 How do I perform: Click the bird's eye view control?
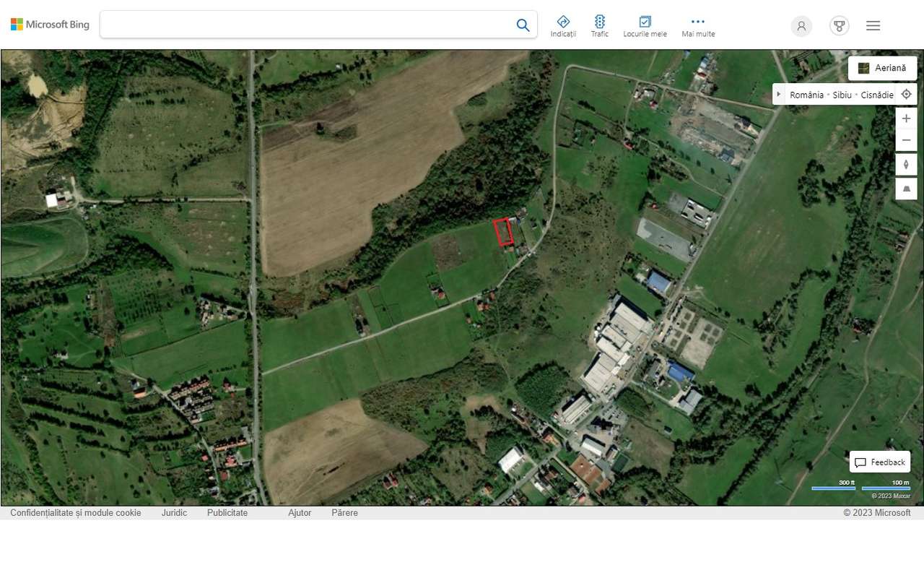pyautogui.click(x=906, y=189)
